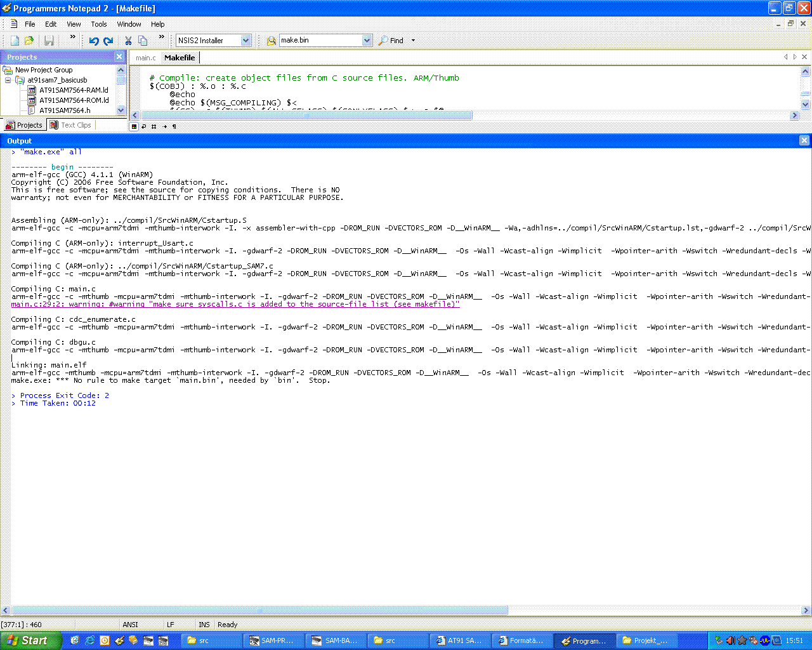Click Internet Explorer quick launch icon

(x=90, y=640)
